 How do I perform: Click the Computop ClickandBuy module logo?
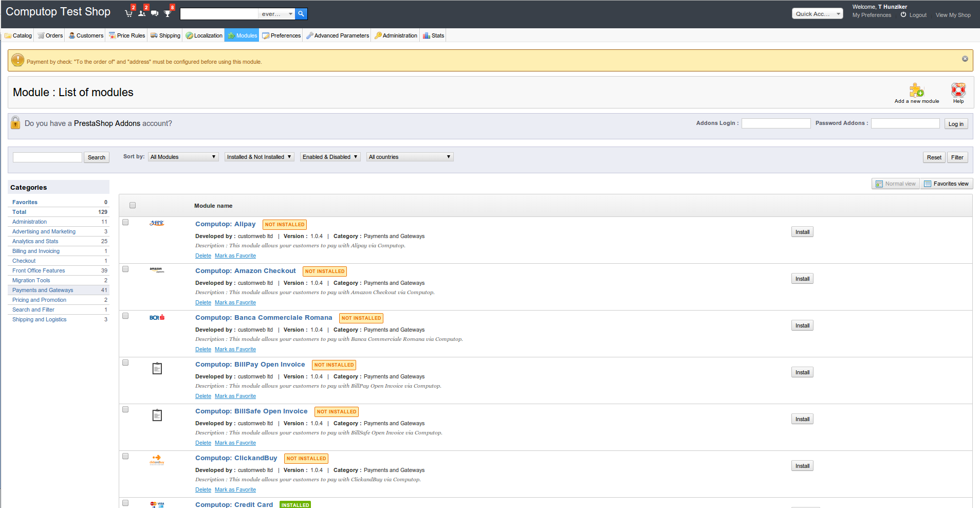pyautogui.click(x=157, y=459)
